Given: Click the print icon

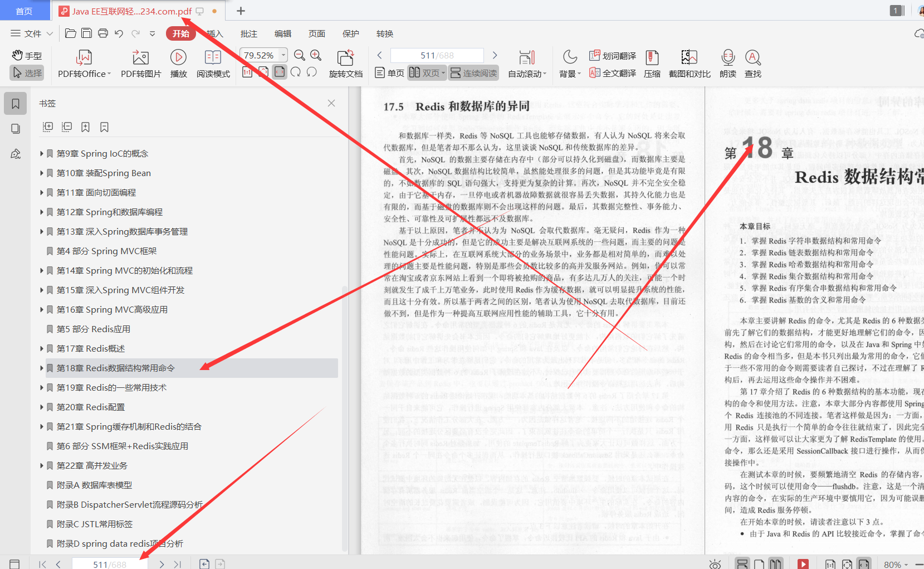Looking at the screenshot, I should coord(102,33).
